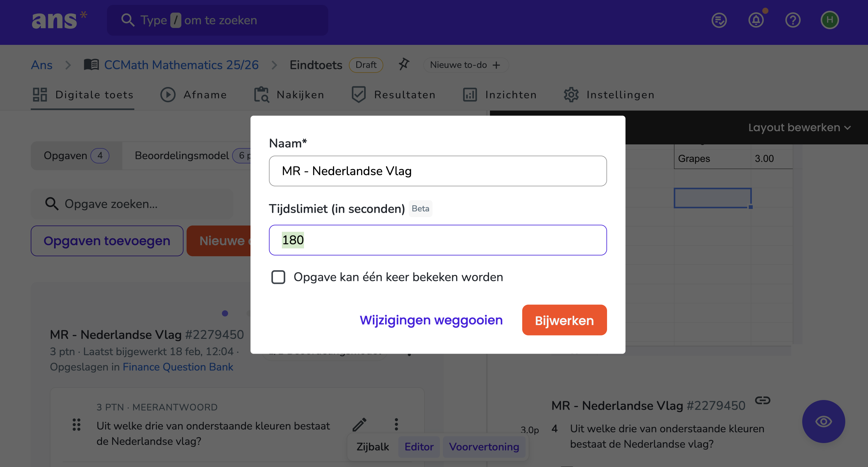Open the Afname tab

coord(193,95)
